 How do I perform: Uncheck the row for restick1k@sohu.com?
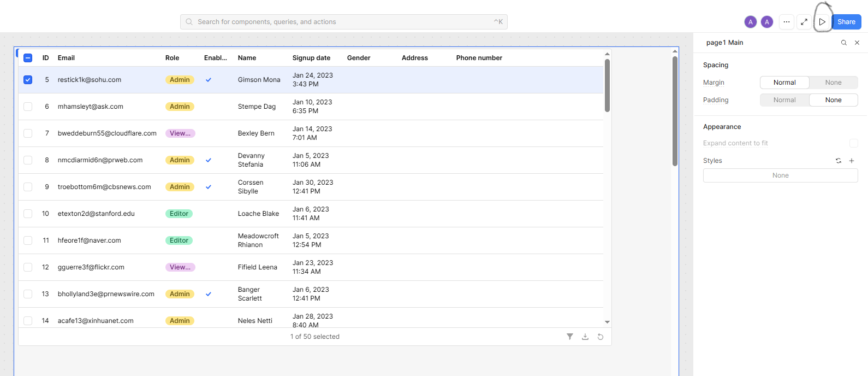[x=28, y=80]
